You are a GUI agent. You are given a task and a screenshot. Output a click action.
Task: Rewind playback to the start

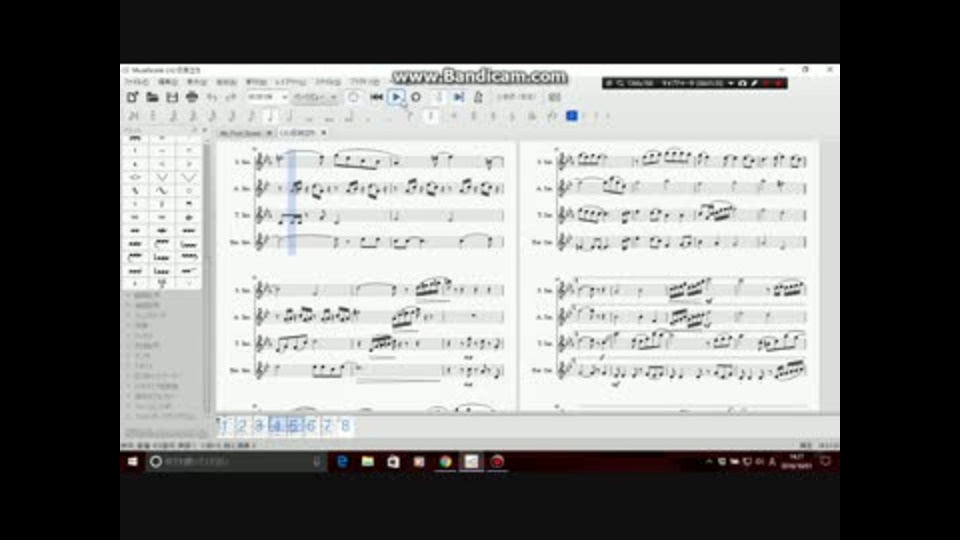click(377, 97)
